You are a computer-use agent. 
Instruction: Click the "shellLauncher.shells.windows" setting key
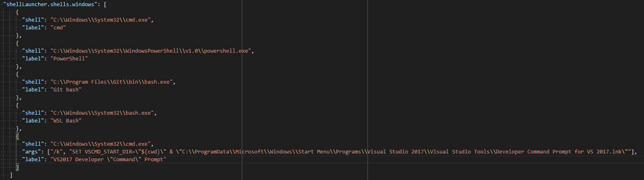click(50, 4)
